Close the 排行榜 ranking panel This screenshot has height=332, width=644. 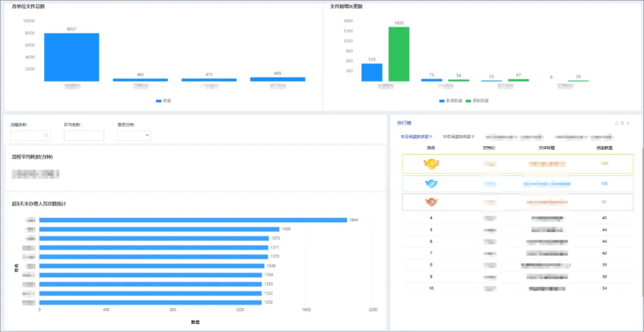[x=628, y=123]
